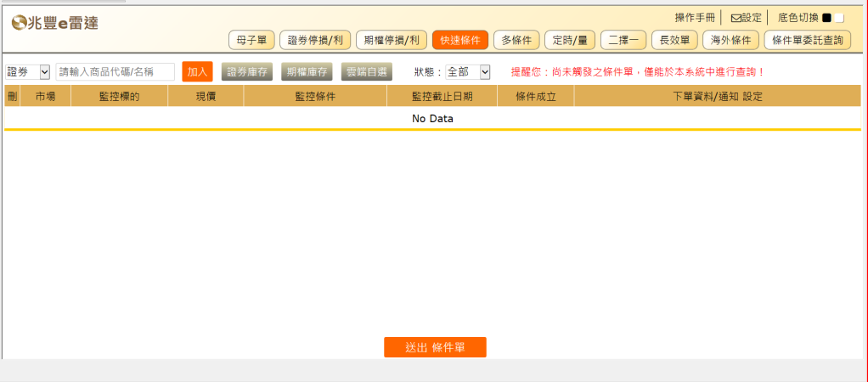The height and width of the screenshot is (382, 868).
Task: Click the 下單資料/通知 設定 column header
Action: coord(718,96)
